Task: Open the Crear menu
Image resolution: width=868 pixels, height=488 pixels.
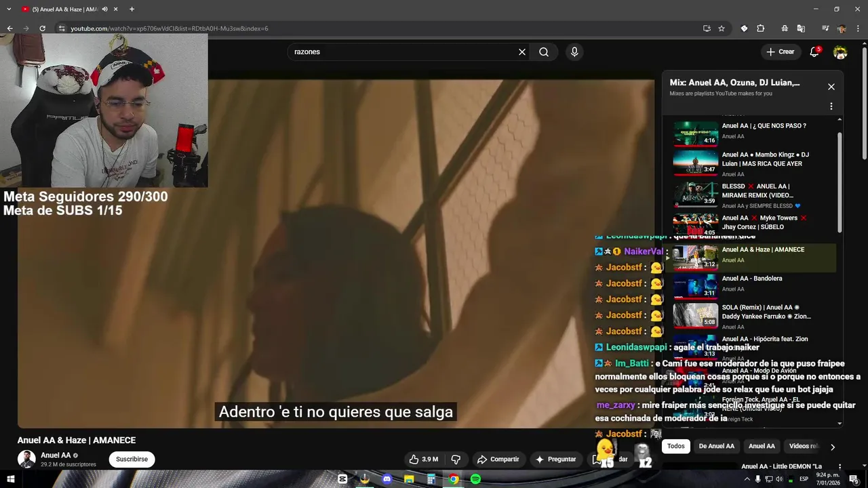Action: (780, 52)
